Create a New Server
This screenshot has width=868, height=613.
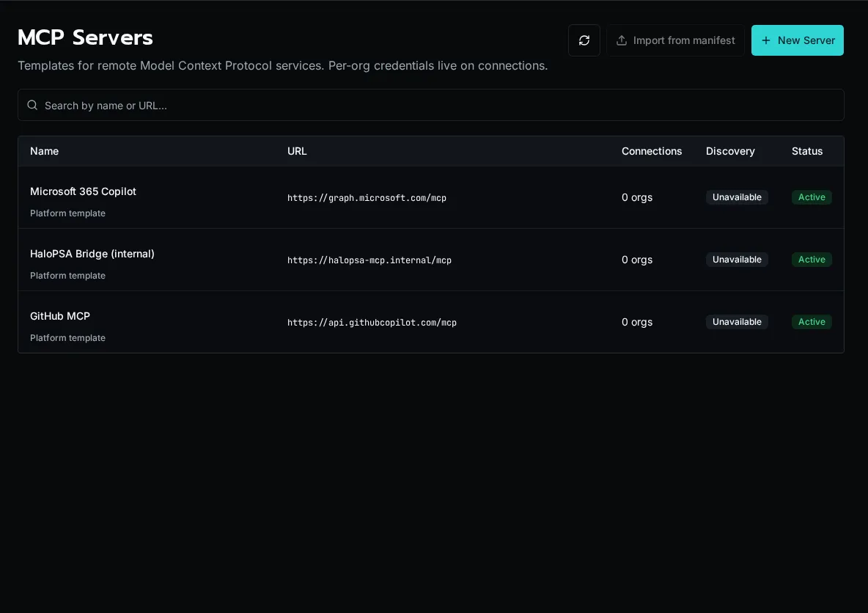click(797, 40)
